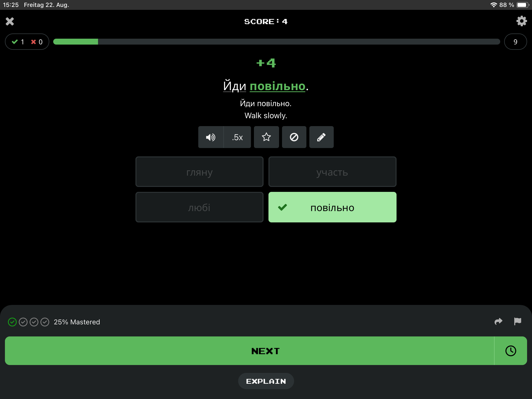Tap the wrong answers counter showing 0

(x=37, y=42)
